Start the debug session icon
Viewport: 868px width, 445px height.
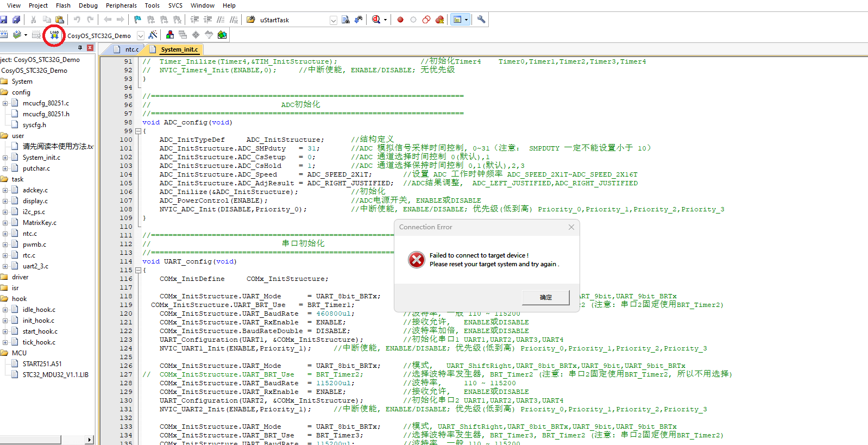(376, 20)
